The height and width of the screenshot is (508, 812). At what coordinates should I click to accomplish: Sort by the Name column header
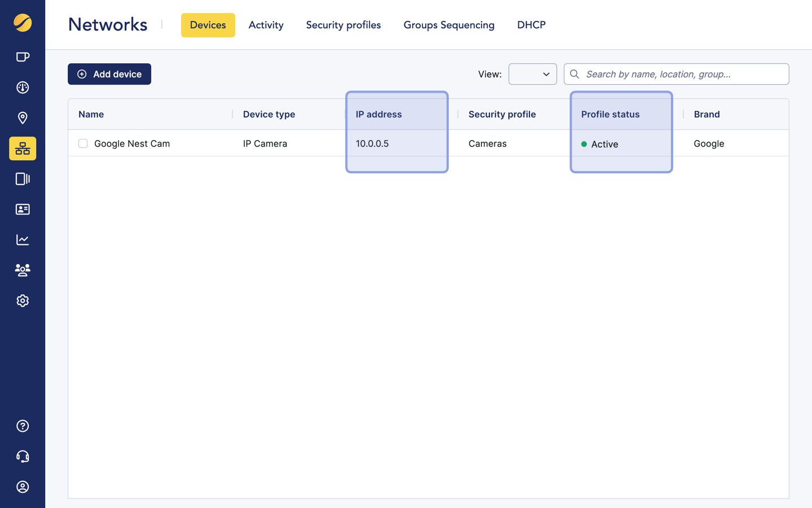pyautogui.click(x=91, y=115)
